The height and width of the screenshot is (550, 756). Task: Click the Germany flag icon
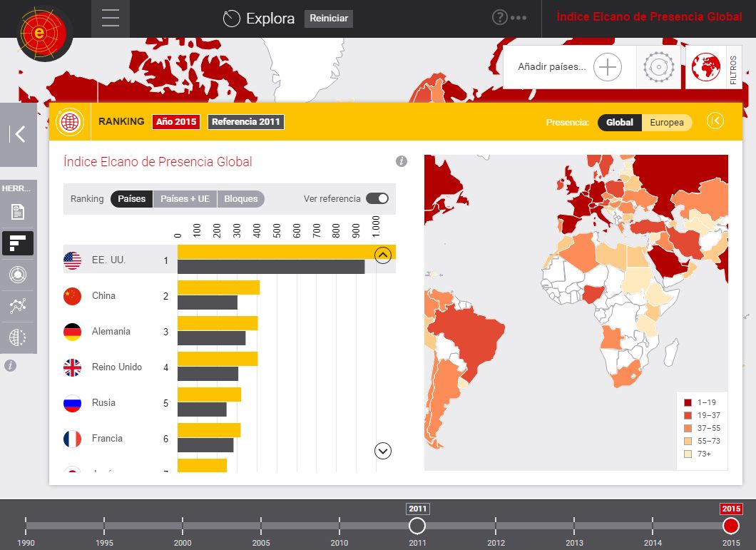(x=72, y=332)
